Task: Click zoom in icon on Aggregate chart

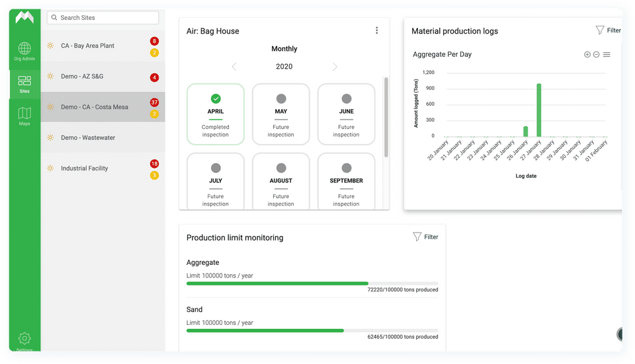Action: (587, 55)
